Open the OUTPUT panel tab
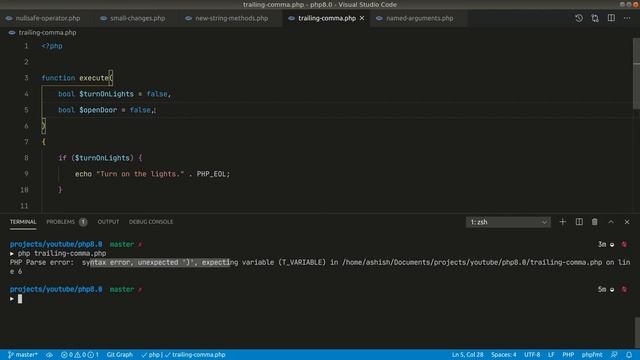 point(108,222)
